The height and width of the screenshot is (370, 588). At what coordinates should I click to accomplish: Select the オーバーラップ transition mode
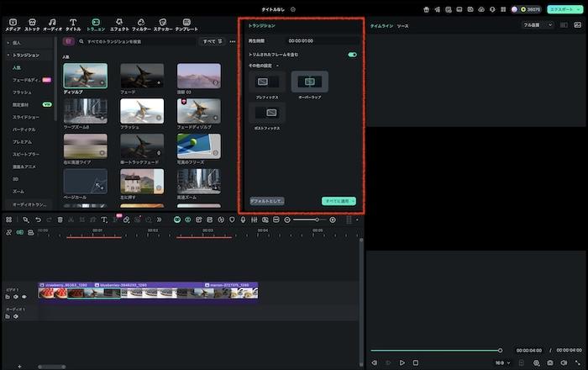(310, 82)
